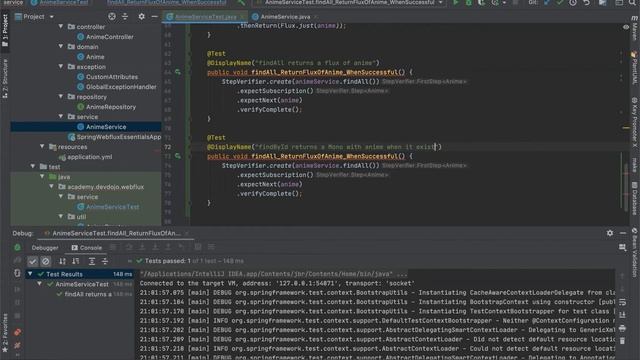
Task: Select AnimeRepository in project tree
Action: [111, 107]
